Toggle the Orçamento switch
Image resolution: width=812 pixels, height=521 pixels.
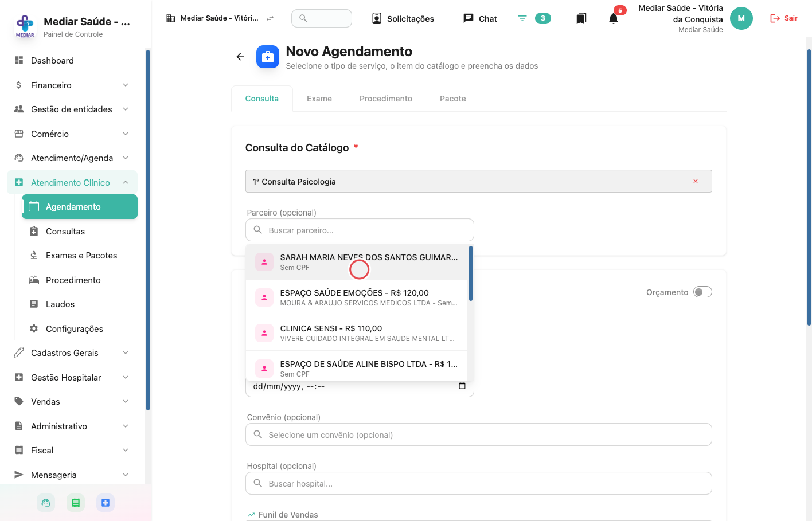point(702,292)
